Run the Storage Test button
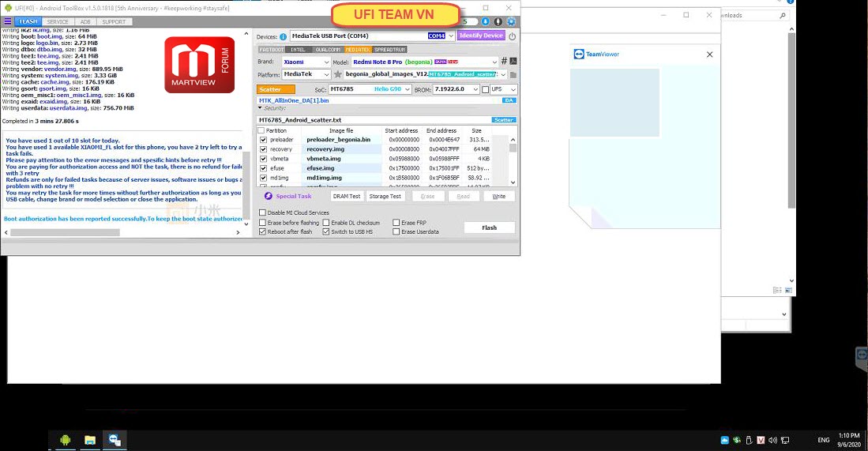868x451 pixels. click(x=385, y=197)
